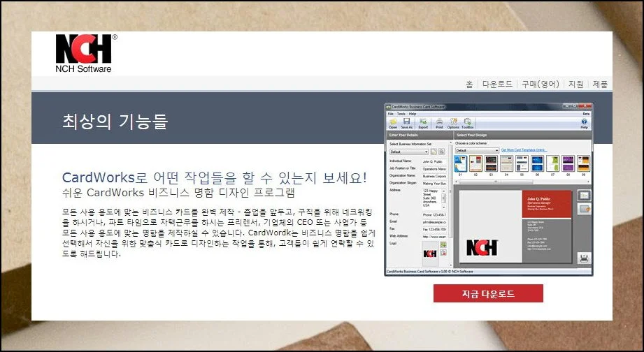
Task: Open 제품 in the site navigation
Action: [600, 84]
